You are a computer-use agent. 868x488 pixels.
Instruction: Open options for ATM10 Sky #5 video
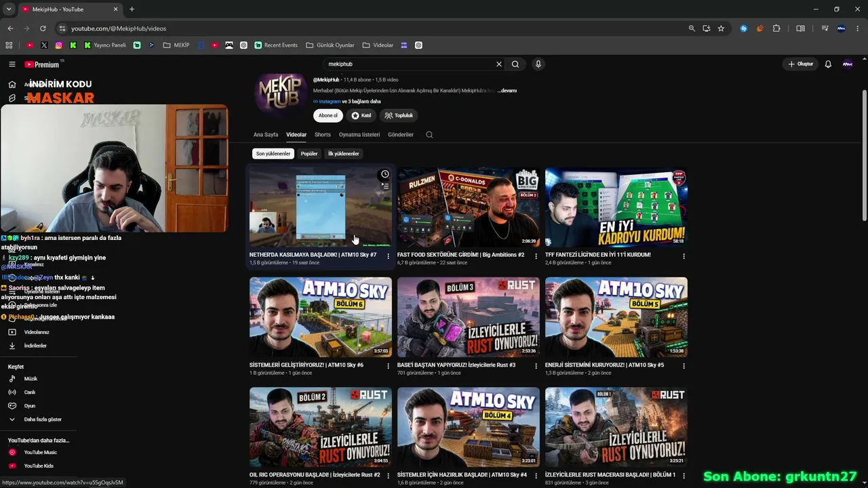[x=684, y=366]
